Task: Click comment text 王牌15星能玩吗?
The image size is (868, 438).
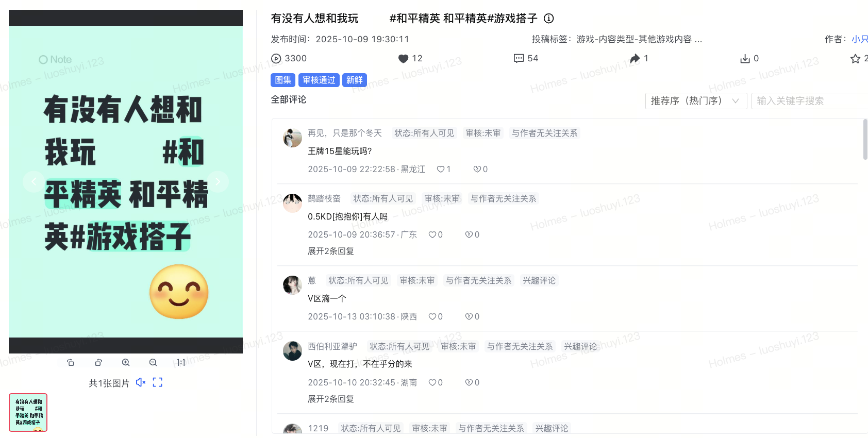Action: coord(340,151)
